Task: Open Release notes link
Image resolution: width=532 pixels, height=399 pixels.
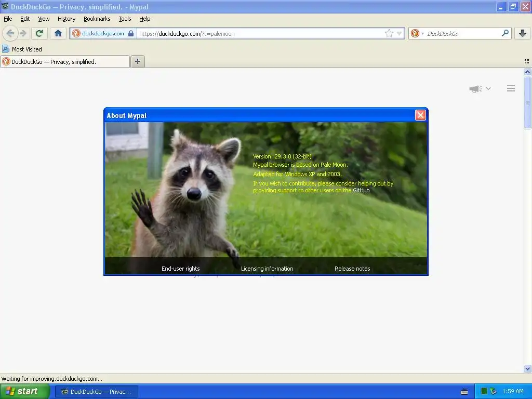Action: pos(352,269)
